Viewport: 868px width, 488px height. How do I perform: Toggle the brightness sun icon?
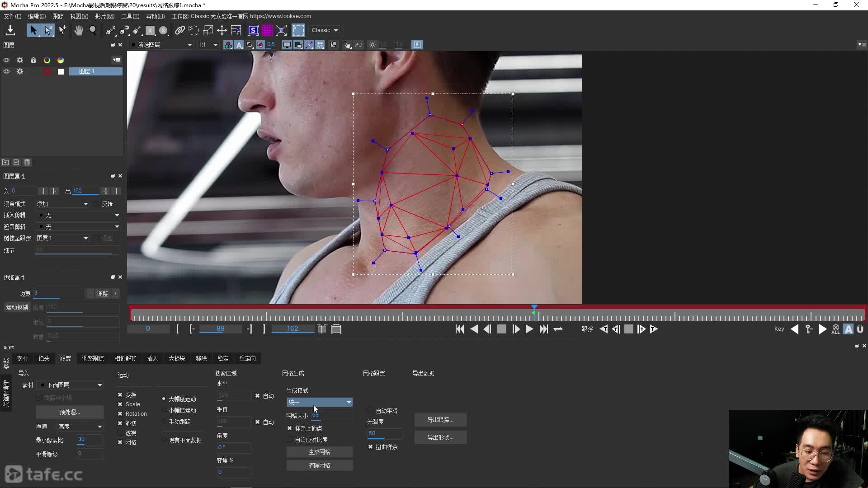373,45
